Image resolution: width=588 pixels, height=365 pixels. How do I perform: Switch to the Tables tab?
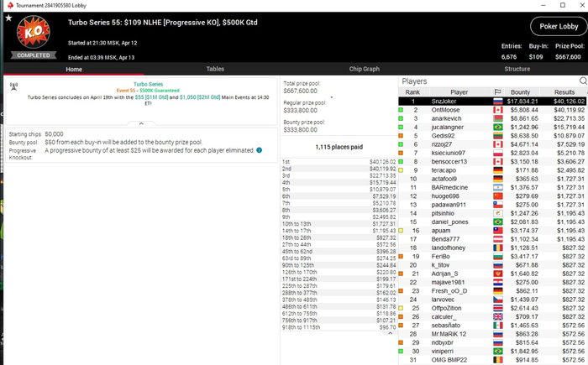click(x=215, y=69)
